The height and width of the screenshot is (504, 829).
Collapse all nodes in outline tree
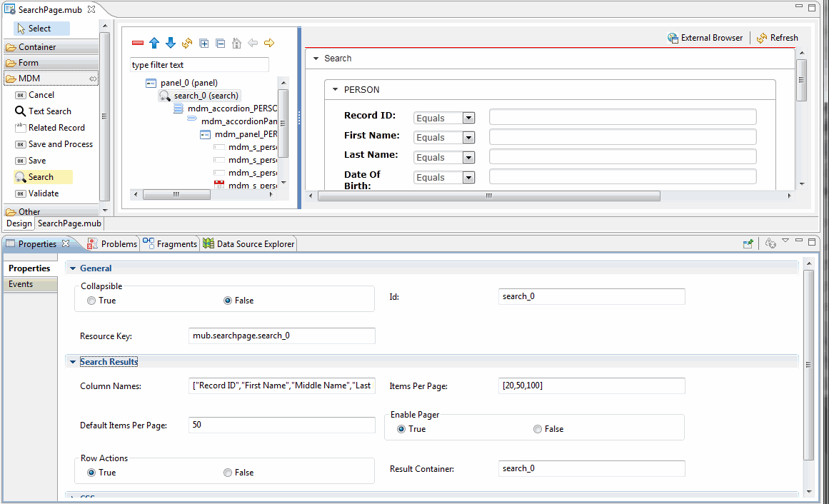(221, 44)
